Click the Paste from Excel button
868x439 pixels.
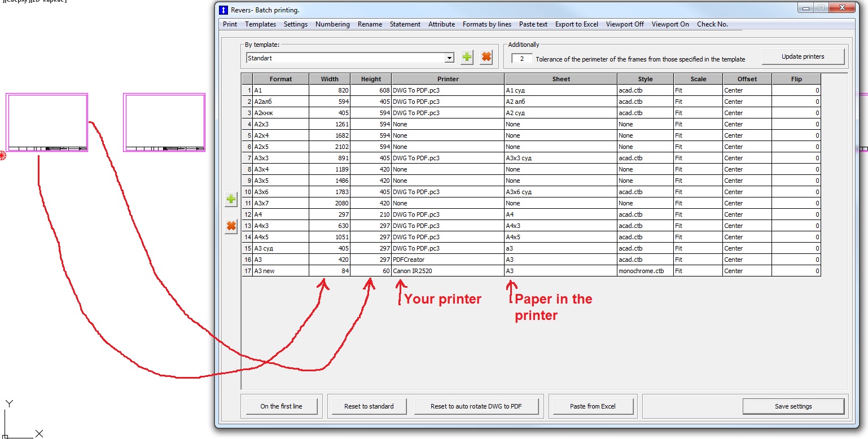(593, 406)
